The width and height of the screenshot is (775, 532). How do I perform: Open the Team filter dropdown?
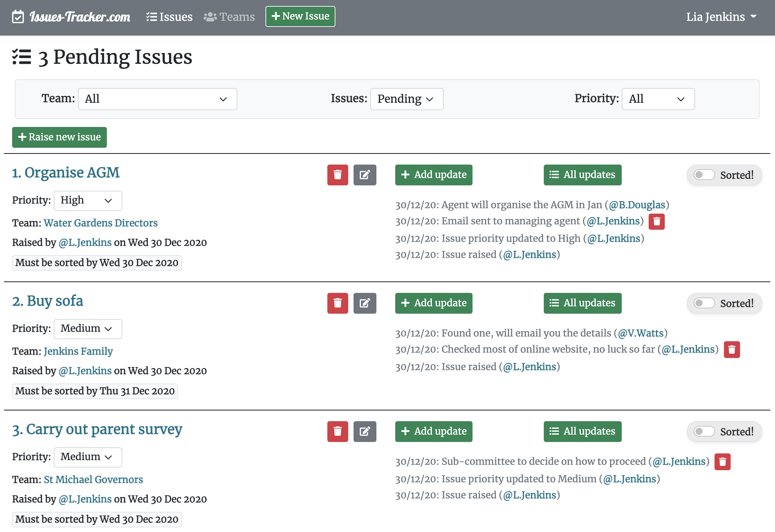(x=157, y=99)
